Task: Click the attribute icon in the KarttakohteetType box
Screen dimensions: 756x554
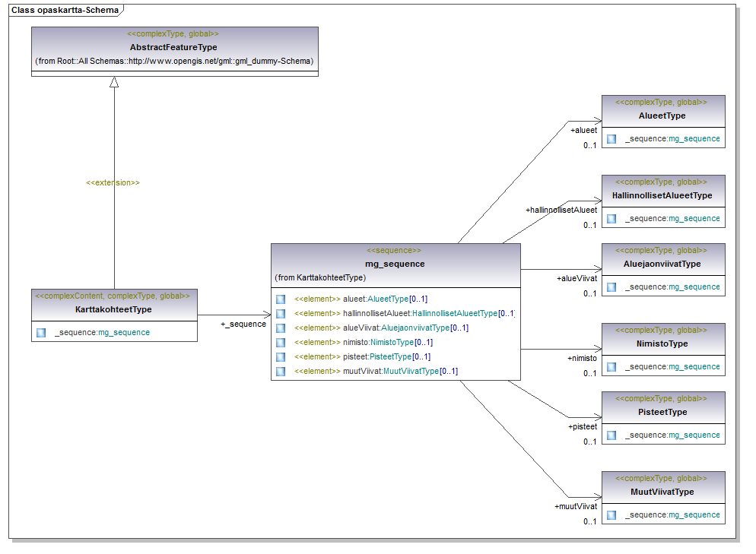Action: (41, 333)
